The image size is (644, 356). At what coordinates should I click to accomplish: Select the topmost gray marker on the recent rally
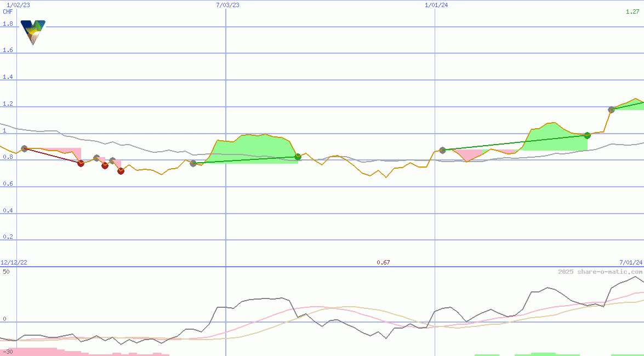click(x=611, y=110)
